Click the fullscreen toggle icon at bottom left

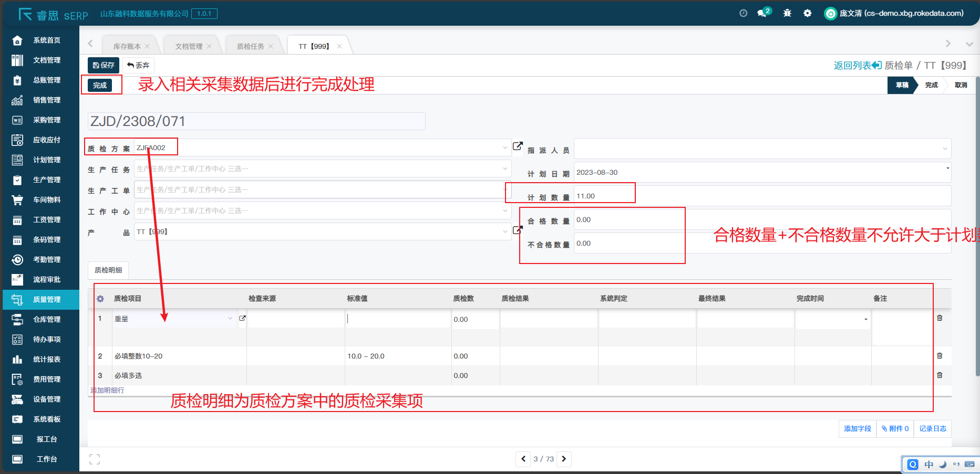(95, 459)
